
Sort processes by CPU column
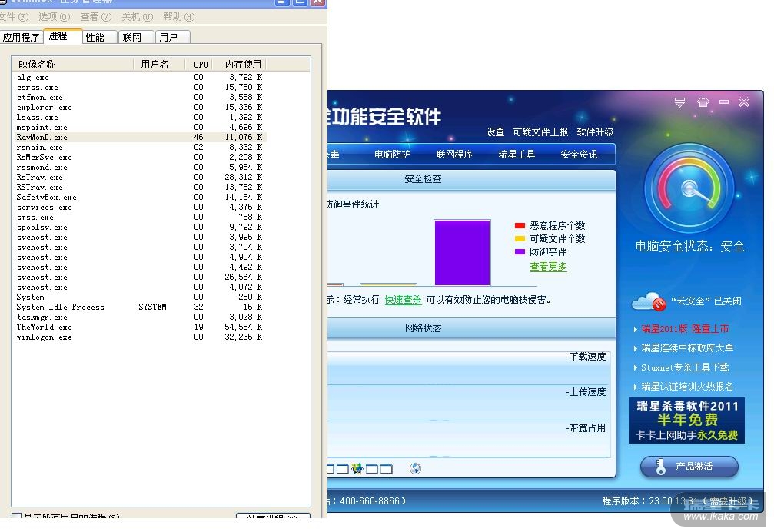(x=201, y=64)
